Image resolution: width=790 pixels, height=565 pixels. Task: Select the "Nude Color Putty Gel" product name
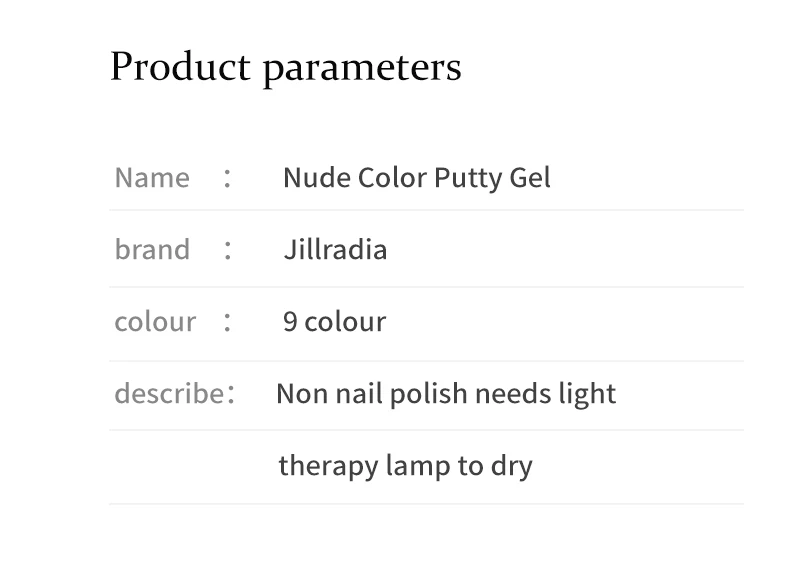(416, 178)
